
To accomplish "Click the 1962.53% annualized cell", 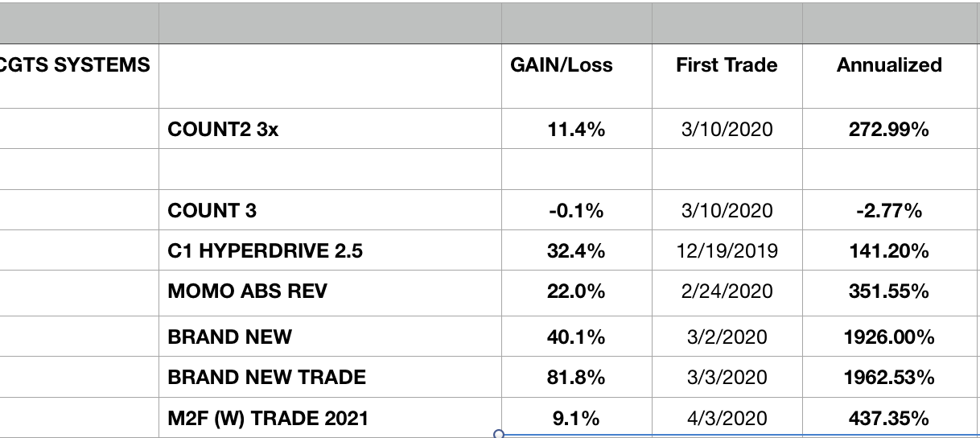I will [889, 377].
